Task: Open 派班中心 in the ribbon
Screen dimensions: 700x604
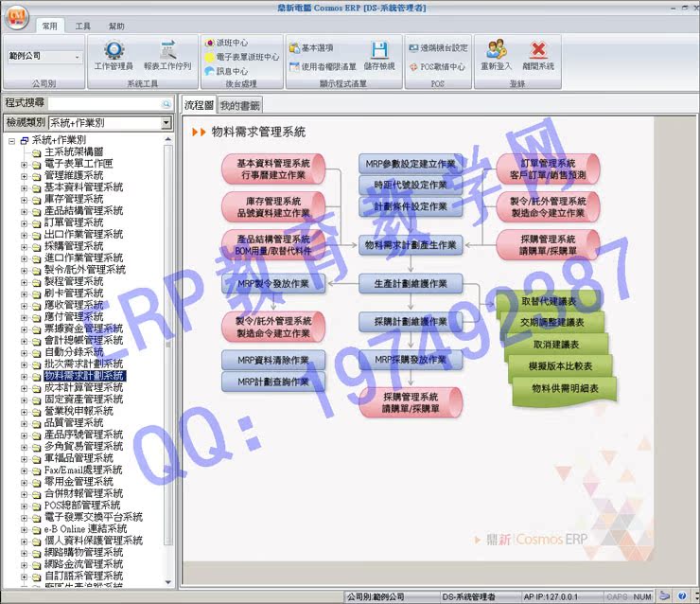Action: point(226,43)
